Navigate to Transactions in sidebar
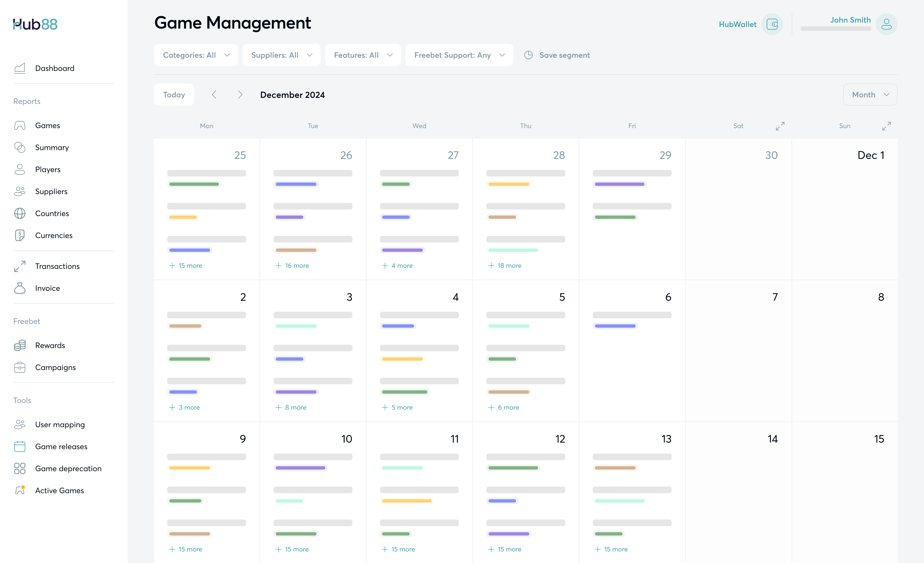Image resolution: width=924 pixels, height=563 pixels. click(x=57, y=266)
